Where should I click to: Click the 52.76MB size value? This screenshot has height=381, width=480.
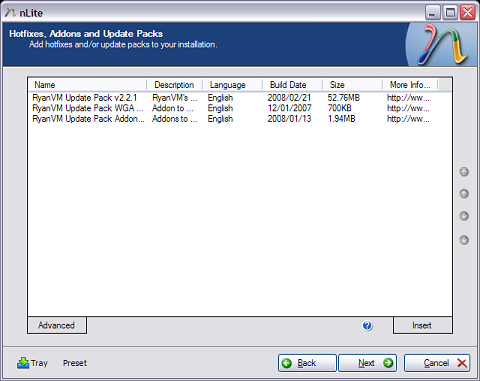tap(344, 98)
